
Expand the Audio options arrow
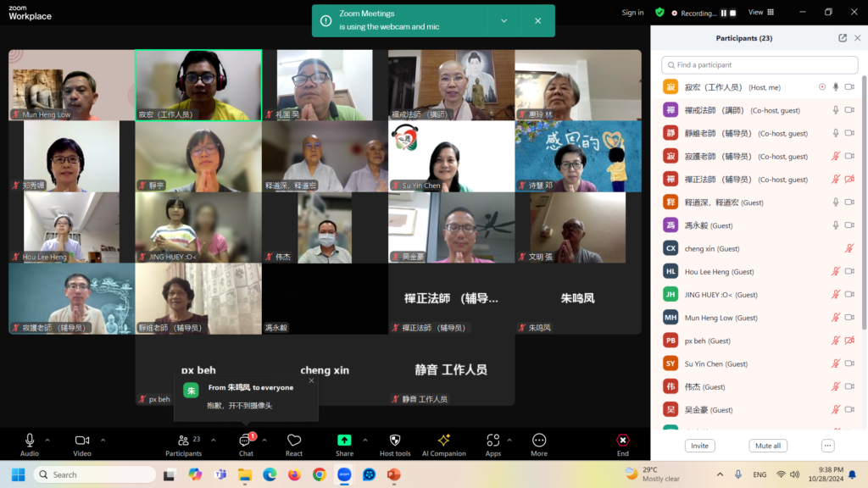tap(47, 440)
